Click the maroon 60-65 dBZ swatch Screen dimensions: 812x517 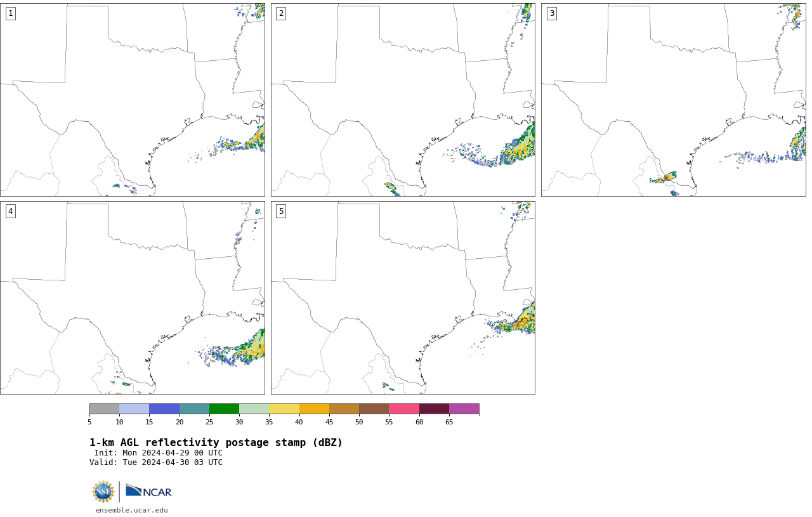tap(434, 409)
